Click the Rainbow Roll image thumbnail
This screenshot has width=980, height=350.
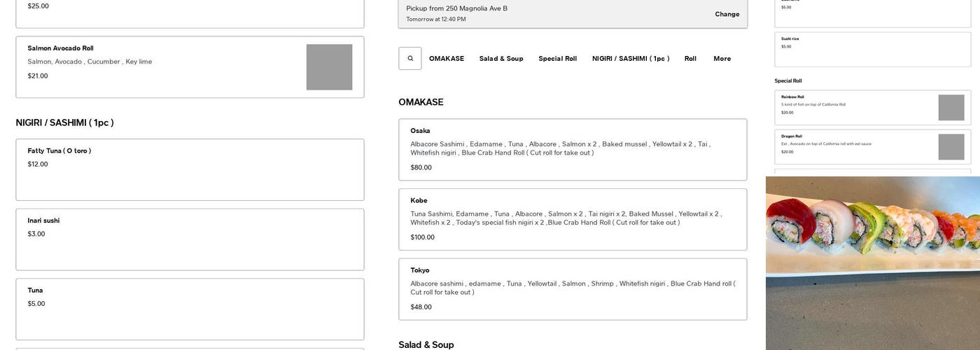[x=951, y=108]
